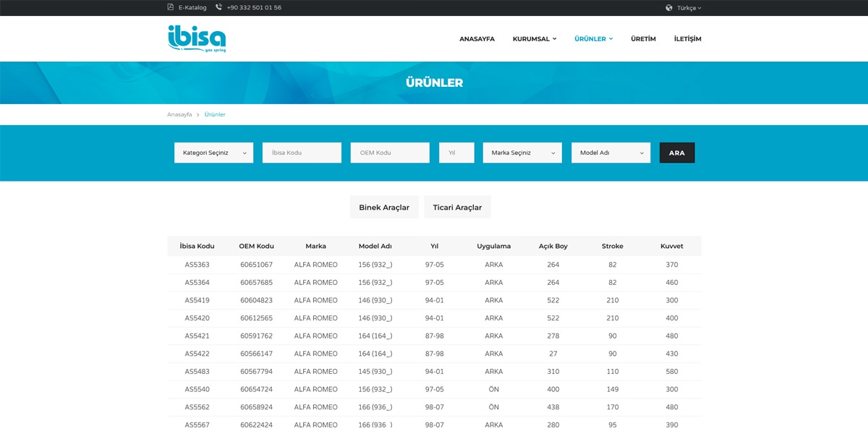Viewport: 868px width, 434px height.
Task: Click the Ürünler breadcrumb link
Action: pos(215,114)
